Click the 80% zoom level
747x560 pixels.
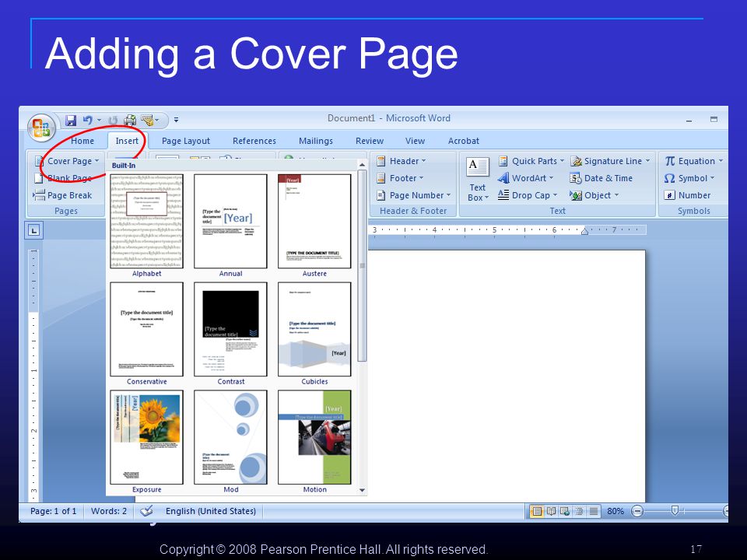click(615, 511)
